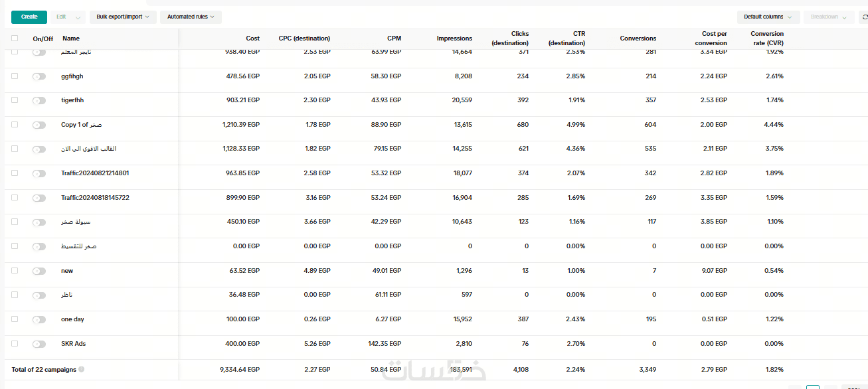The height and width of the screenshot is (389, 868).
Task: Open the Traffic20240818145722 campaign name
Action: pos(95,198)
